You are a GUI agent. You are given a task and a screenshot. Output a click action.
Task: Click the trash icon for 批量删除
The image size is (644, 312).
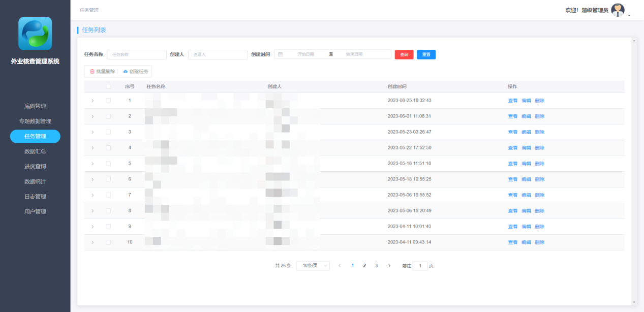tap(92, 72)
